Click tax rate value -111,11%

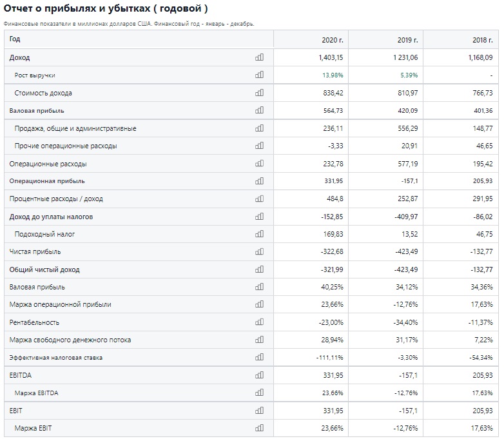tap(330, 357)
